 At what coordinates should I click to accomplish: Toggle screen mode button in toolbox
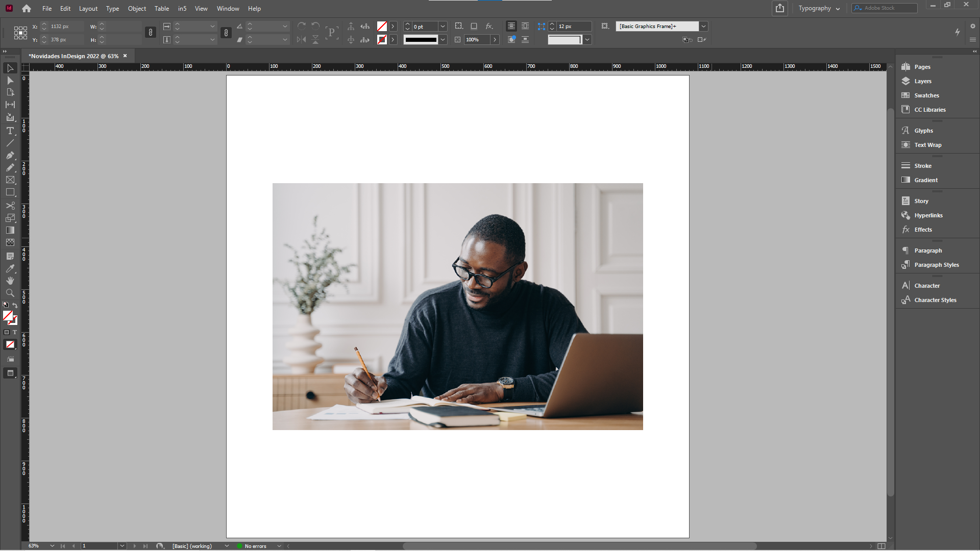coord(10,373)
